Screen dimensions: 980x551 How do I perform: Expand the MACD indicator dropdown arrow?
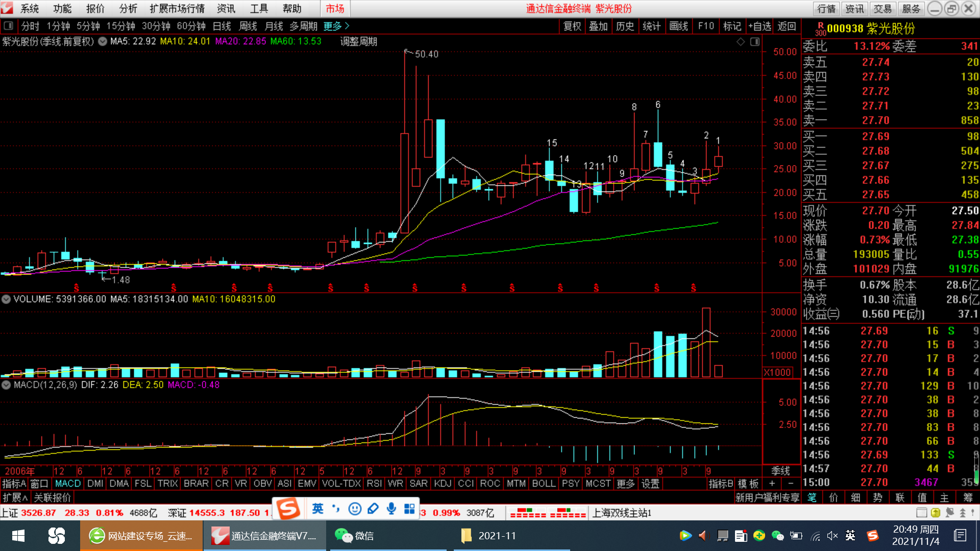(x=6, y=385)
